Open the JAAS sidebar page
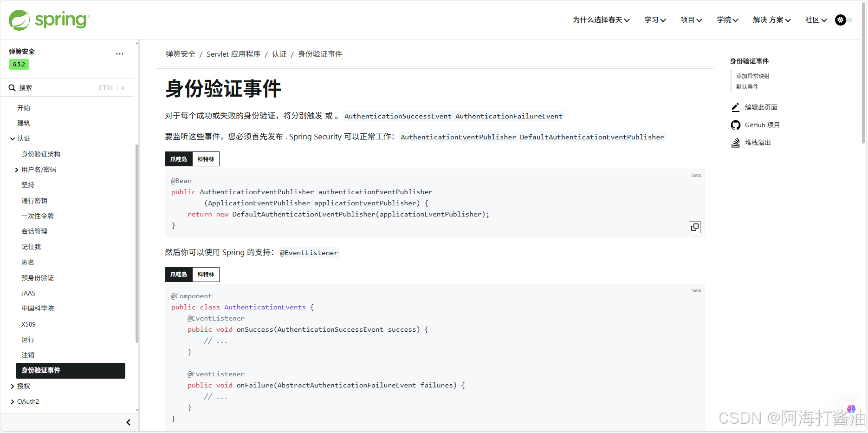 click(x=28, y=293)
